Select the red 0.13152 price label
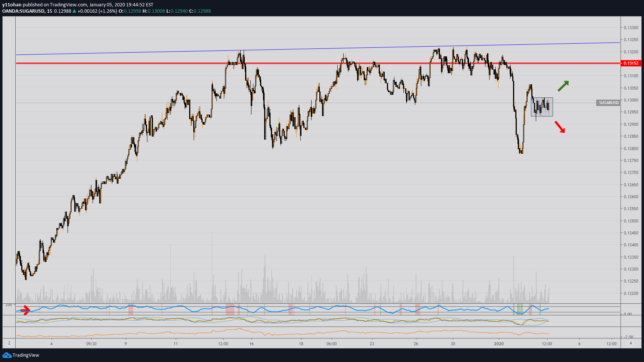 631,63
